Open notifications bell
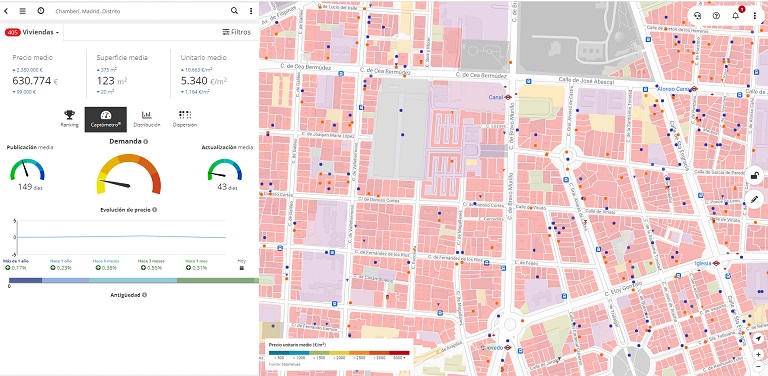 (736, 16)
